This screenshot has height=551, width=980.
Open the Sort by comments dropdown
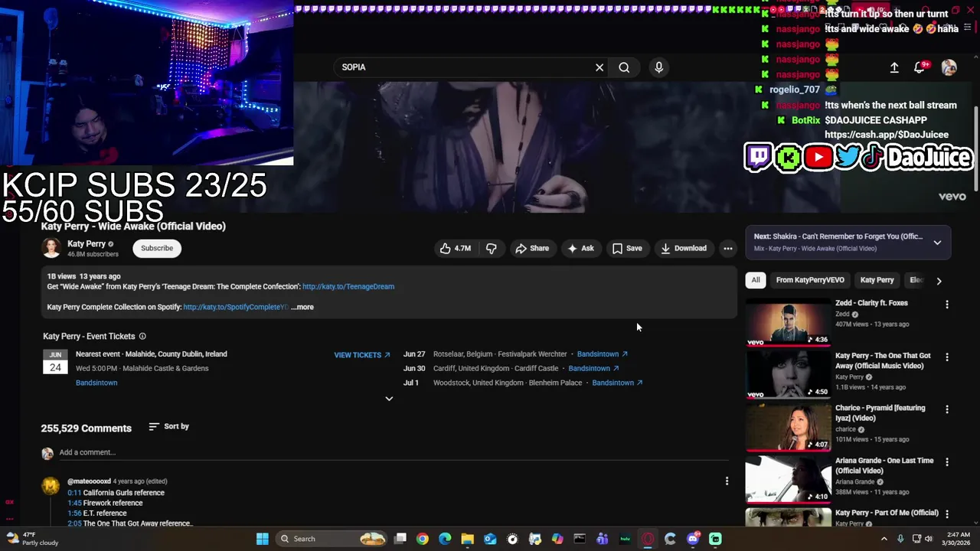tap(168, 426)
